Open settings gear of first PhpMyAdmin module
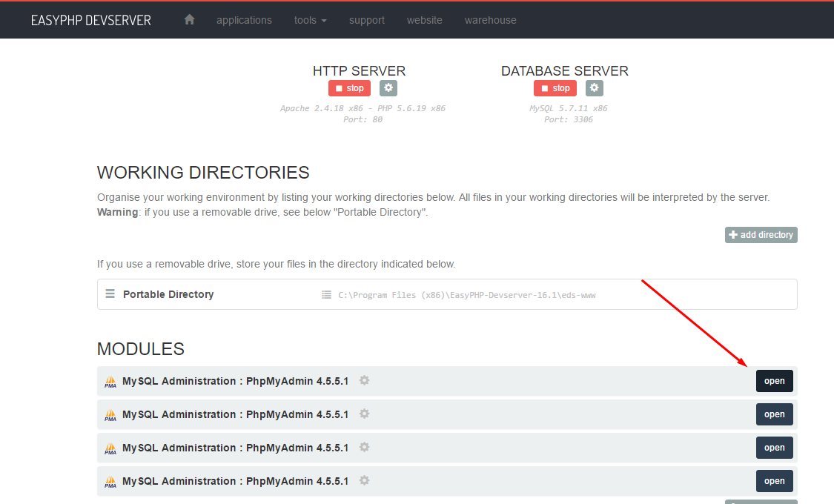The width and height of the screenshot is (834, 504). (x=364, y=381)
